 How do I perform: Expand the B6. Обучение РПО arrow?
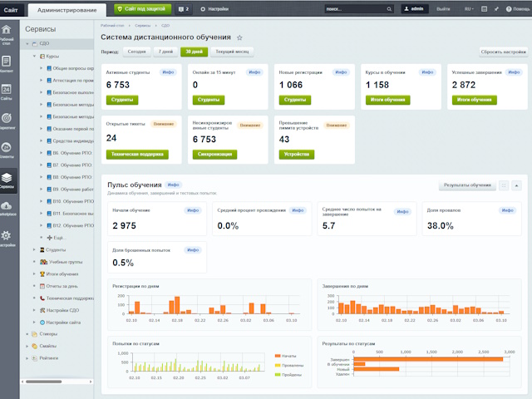41,153
